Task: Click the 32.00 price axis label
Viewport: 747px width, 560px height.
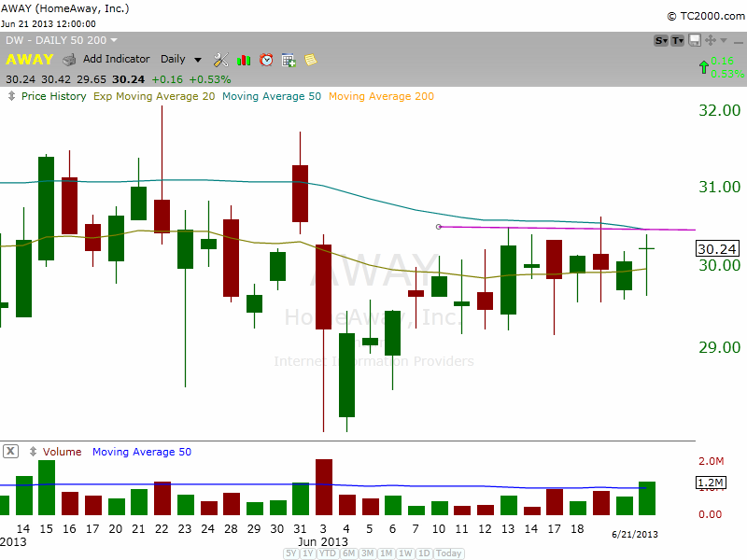Action: [719, 110]
